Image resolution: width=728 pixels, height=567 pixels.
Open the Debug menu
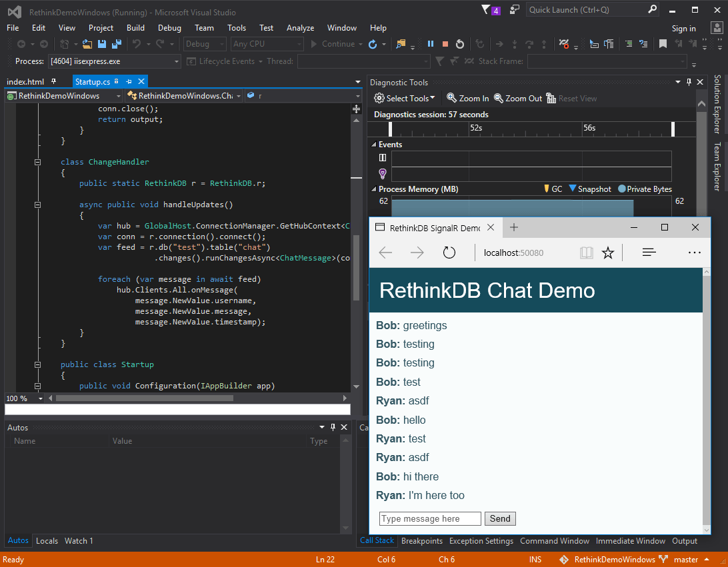point(169,28)
